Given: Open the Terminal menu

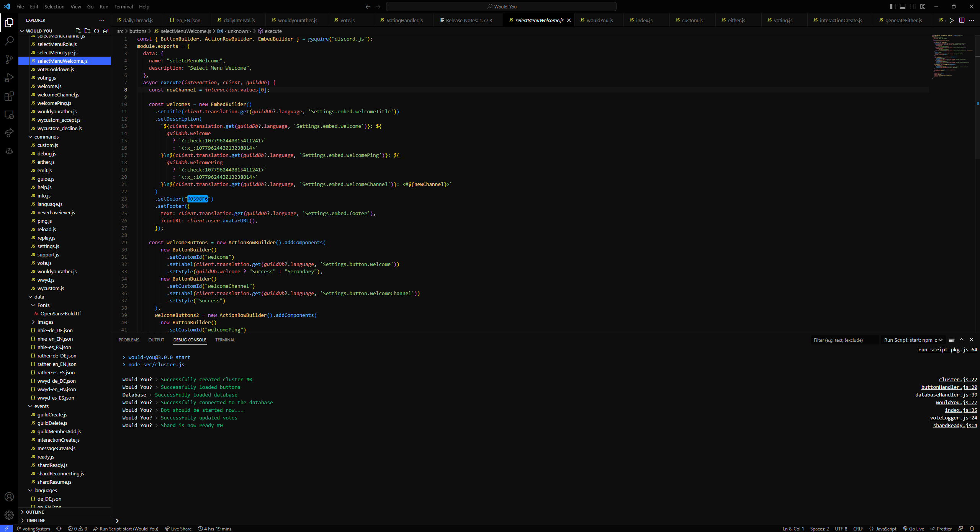Looking at the screenshot, I should (123, 7).
